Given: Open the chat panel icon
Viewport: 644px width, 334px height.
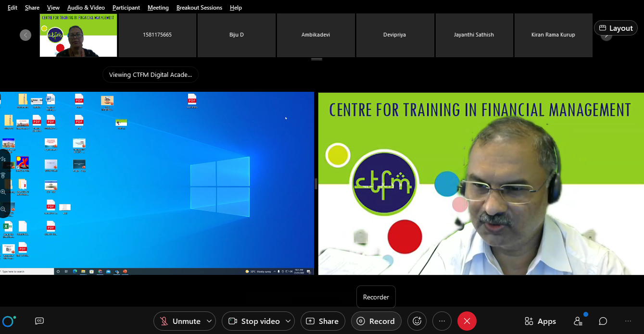Looking at the screenshot, I should (x=603, y=321).
